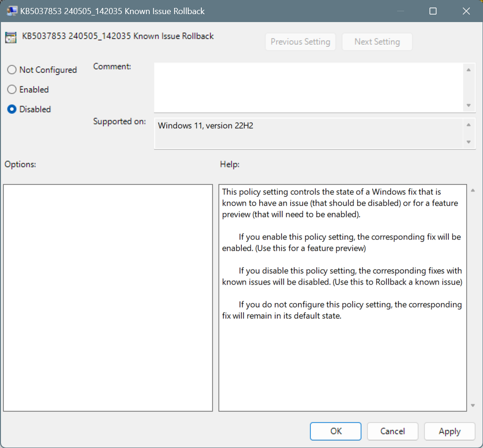This screenshot has height=448, width=483.
Task: Click the Comment box scroll up arrow
Action: pos(468,70)
